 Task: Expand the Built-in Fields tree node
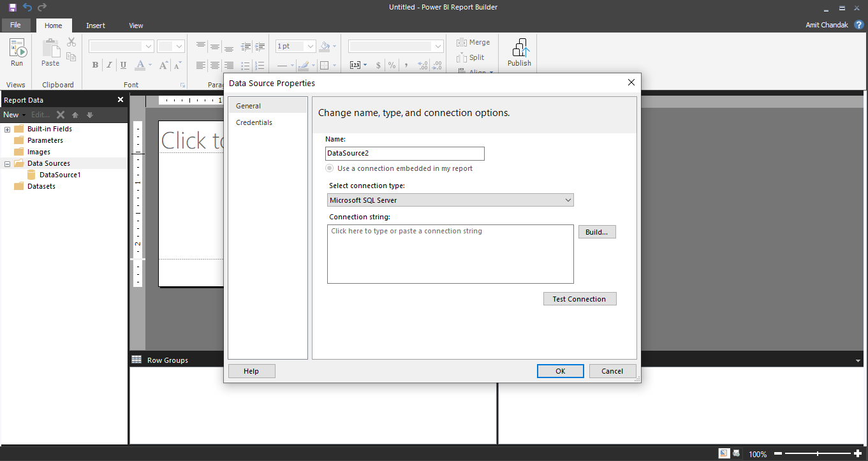click(8, 129)
